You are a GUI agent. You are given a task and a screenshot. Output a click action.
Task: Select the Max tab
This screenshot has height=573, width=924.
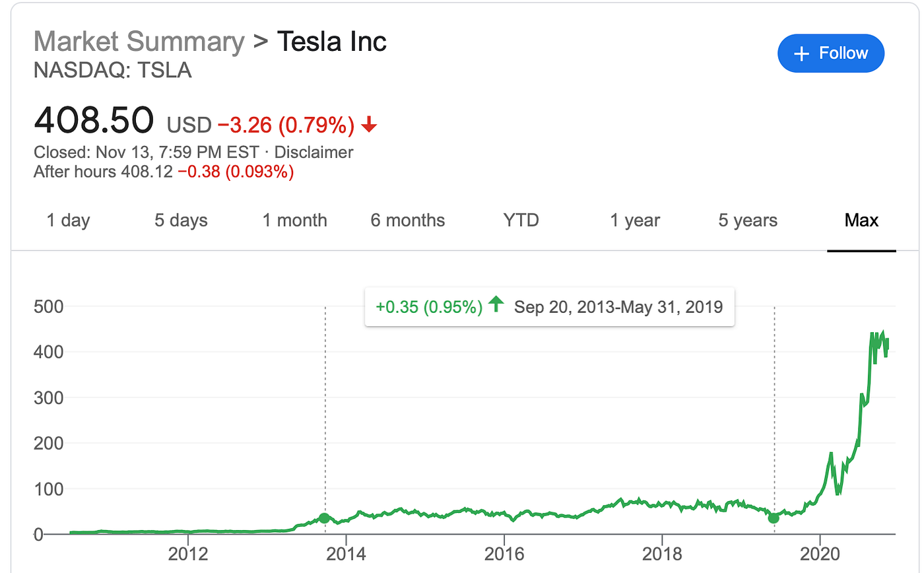[861, 220]
